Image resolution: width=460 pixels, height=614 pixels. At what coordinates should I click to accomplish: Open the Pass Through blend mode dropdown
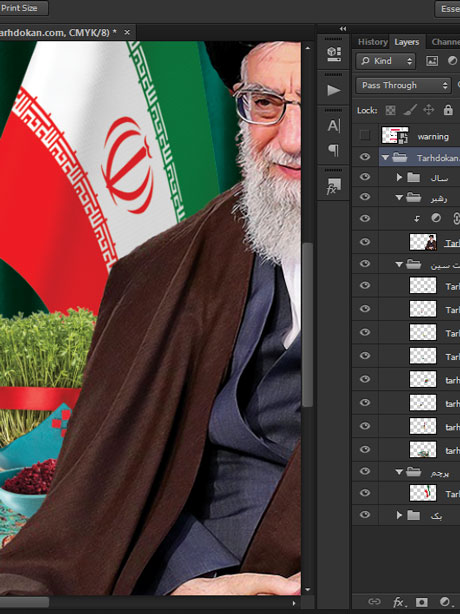403,85
